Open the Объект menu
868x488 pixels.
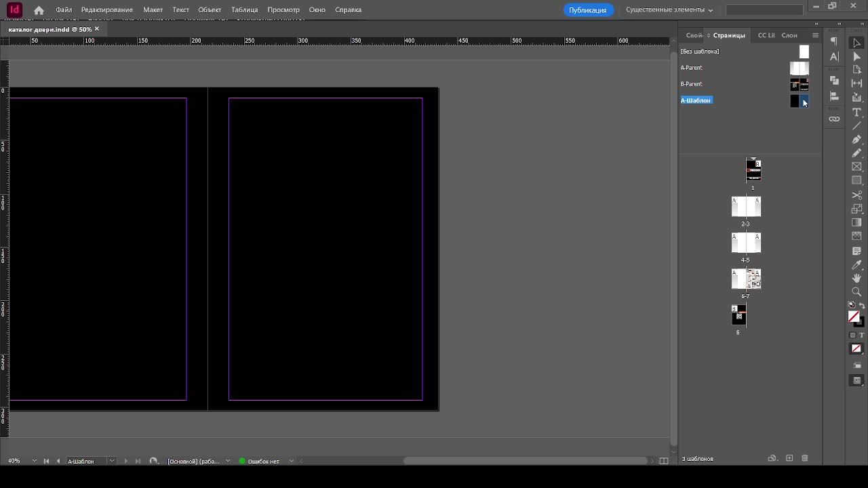(210, 10)
